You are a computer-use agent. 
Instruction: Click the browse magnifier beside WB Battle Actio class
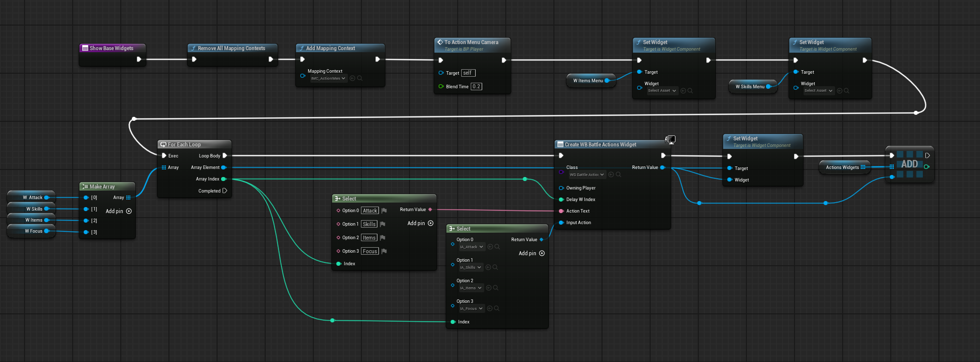click(619, 174)
